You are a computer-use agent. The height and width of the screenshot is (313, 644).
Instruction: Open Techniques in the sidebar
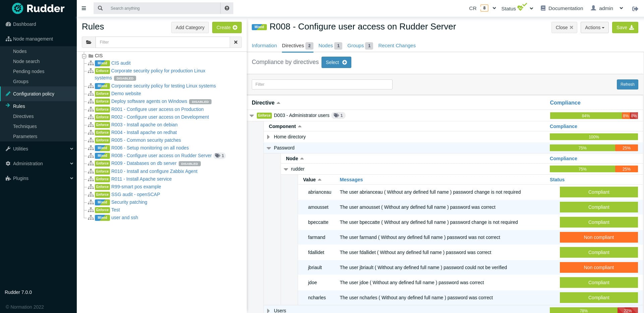pos(25,126)
